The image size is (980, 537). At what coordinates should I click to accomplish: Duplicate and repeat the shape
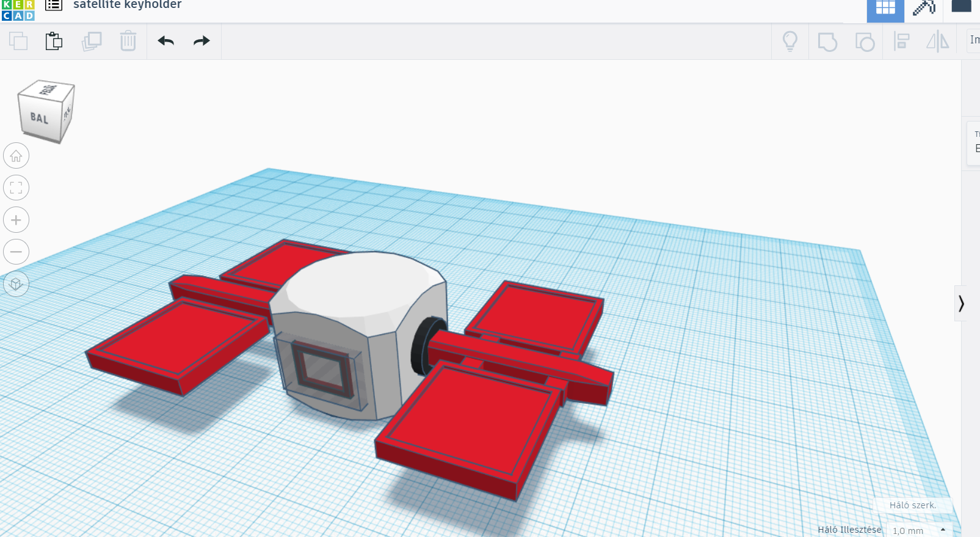[x=92, y=41]
